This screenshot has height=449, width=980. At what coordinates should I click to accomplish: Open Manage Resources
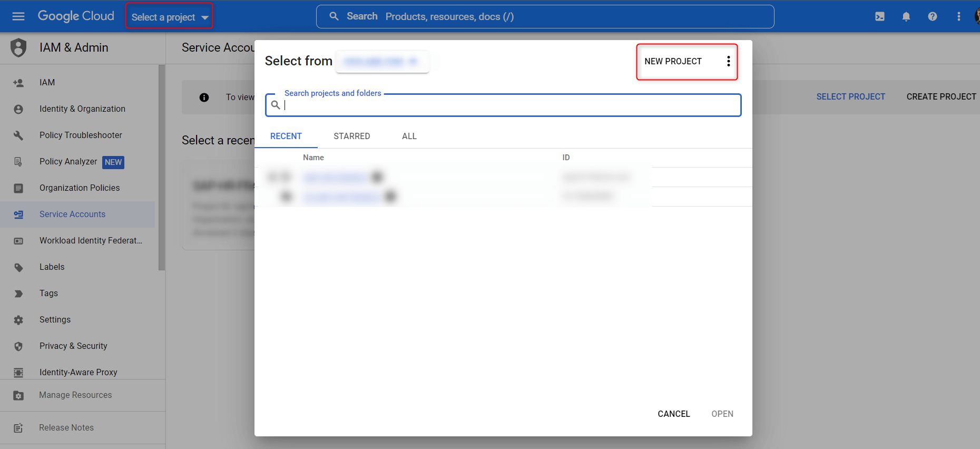[75, 395]
